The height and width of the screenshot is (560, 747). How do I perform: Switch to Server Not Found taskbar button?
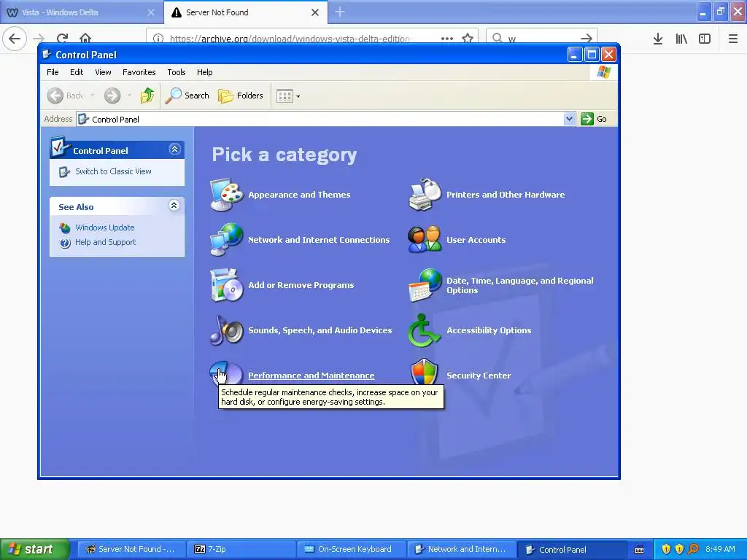click(132, 550)
